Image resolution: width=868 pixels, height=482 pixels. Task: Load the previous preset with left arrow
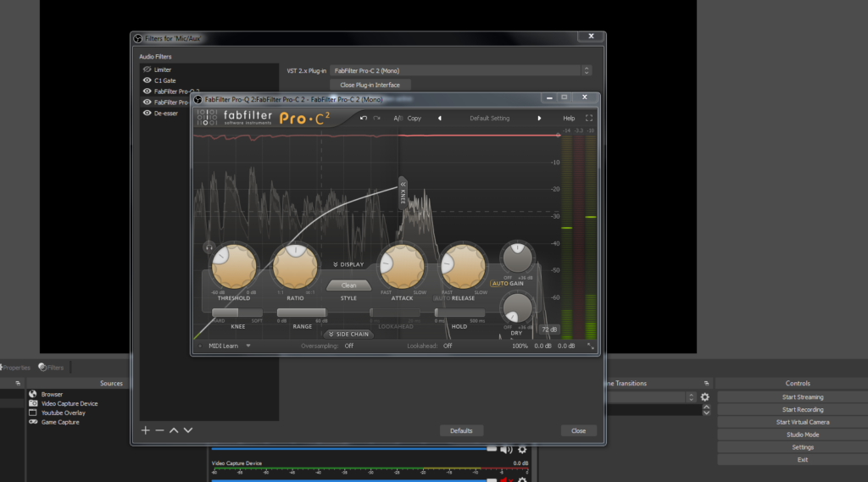point(440,118)
